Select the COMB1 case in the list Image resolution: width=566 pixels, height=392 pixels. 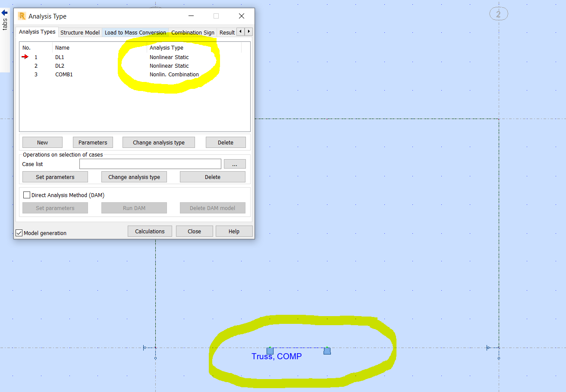pos(64,74)
